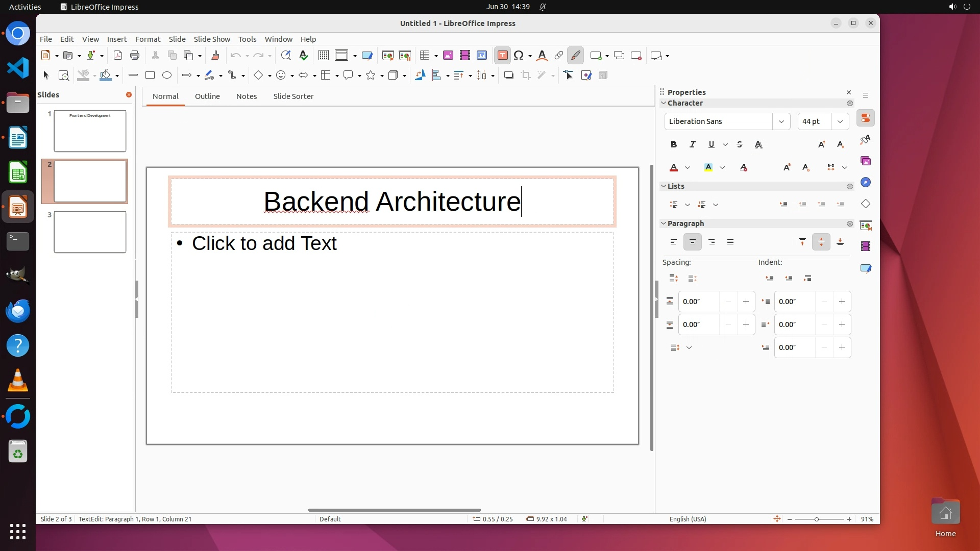
Task: Open Thunderbird from the Ubuntu dock
Action: point(18,311)
